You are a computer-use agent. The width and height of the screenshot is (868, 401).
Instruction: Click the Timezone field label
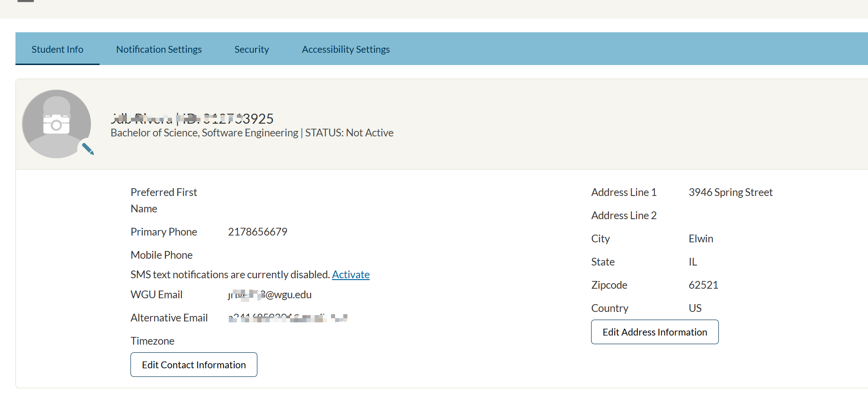point(152,341)
